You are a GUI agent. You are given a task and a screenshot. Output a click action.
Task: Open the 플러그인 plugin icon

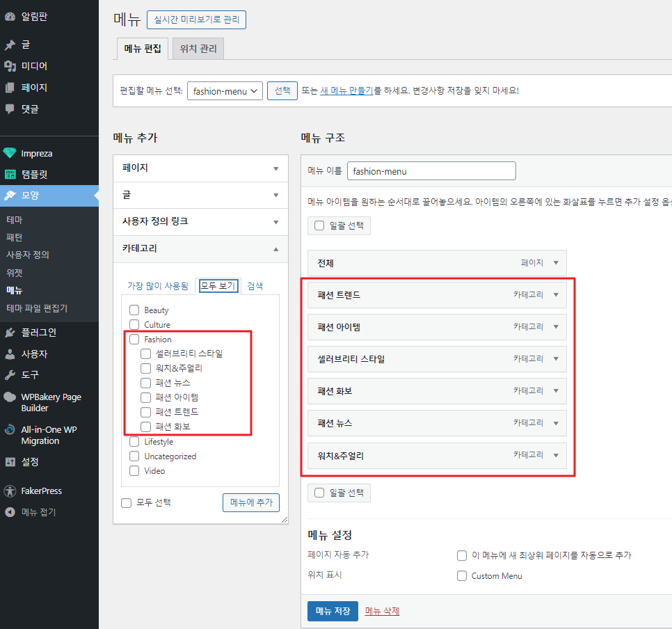(x=10, y=333)
